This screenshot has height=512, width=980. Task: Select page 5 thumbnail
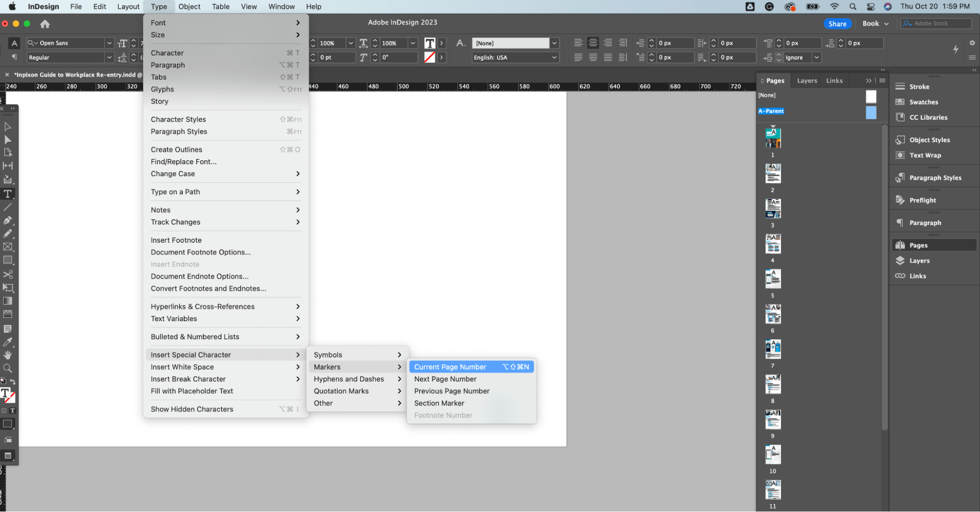[x=773, y=279]
